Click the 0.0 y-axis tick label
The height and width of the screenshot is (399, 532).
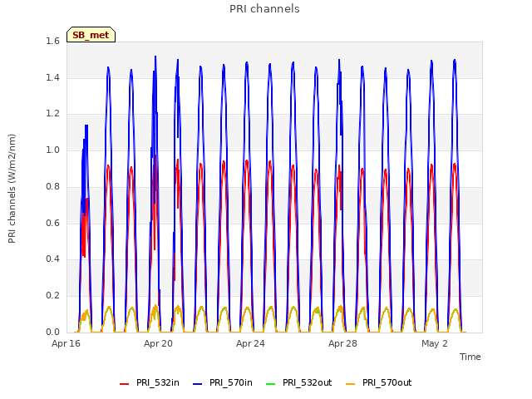(x=52, y=332)
